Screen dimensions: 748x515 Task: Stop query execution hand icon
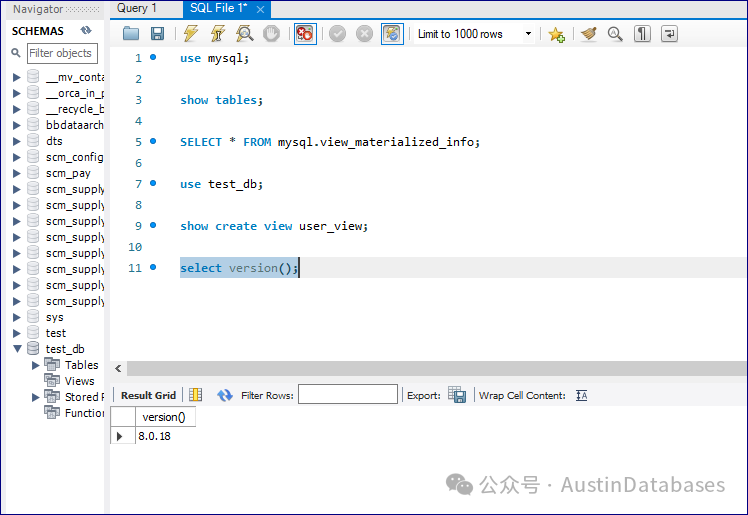pyautogui.click(x=271, y=34)
